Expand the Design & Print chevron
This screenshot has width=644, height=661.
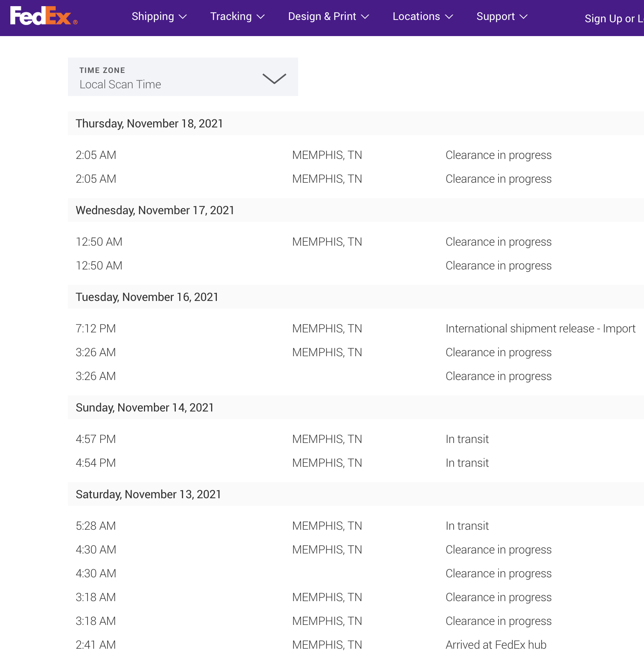tap(365, 17)
